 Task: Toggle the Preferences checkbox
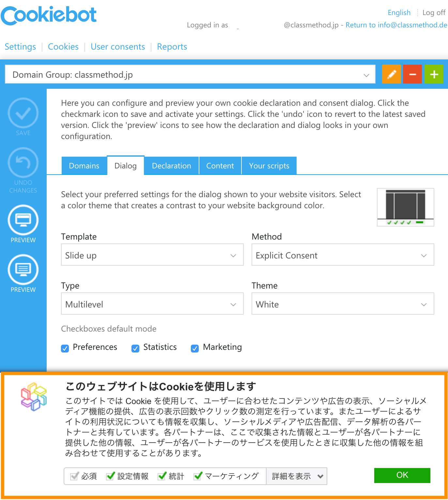point(65,349)
